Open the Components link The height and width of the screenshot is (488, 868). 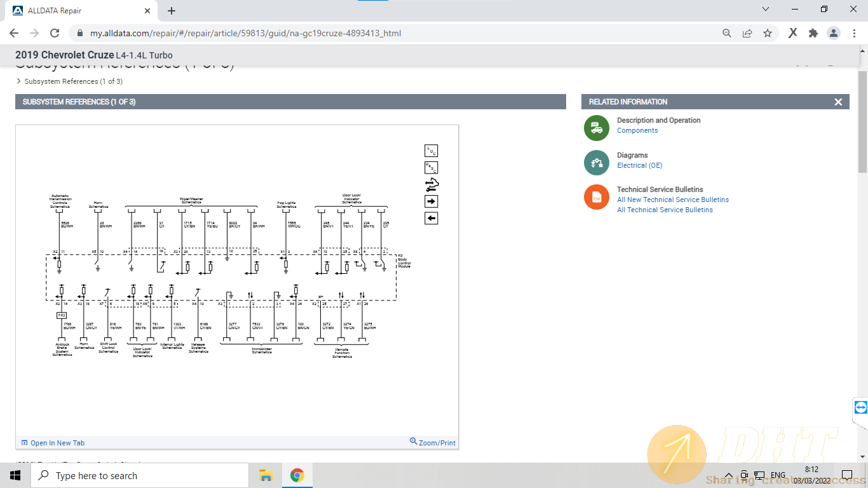pos(637,130)
